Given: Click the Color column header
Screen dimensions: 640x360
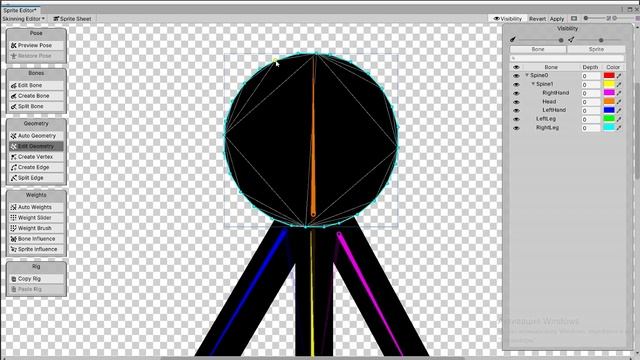Looking at the screenshot, I should [x=613, y=67].
